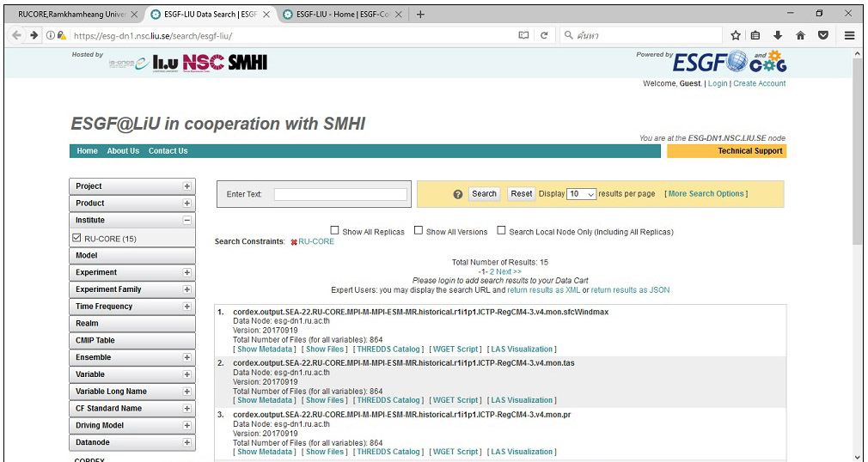Screen dimensions: 868x462
Task: Click the Enter Text search field
Action: pos(340,194)
